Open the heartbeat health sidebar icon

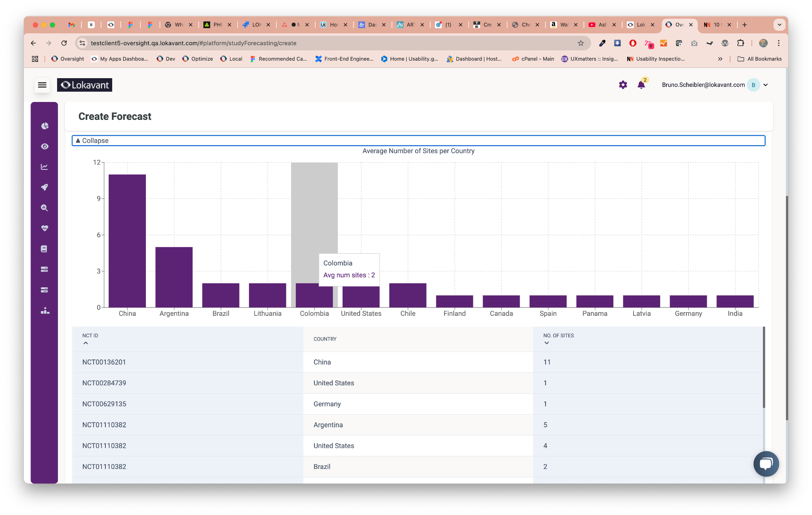(x=44, y=228)
